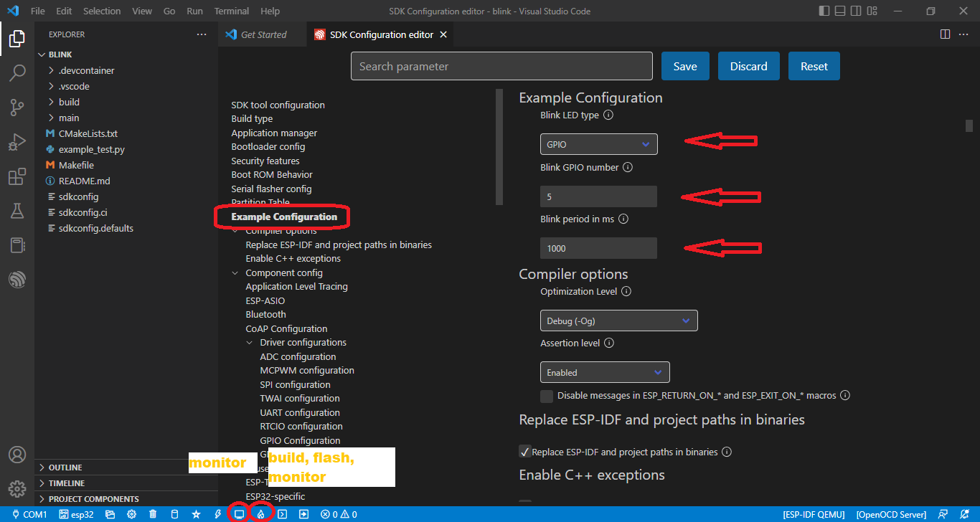Viewport: 980px width, 522px height.
Task: Enable Disable messages in ESP_RETURN_ON macros checkbox
Action: tap(547, 396)
